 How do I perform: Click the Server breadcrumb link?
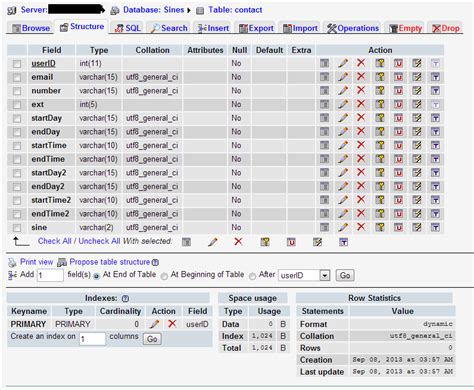click(x=34, y=10)
